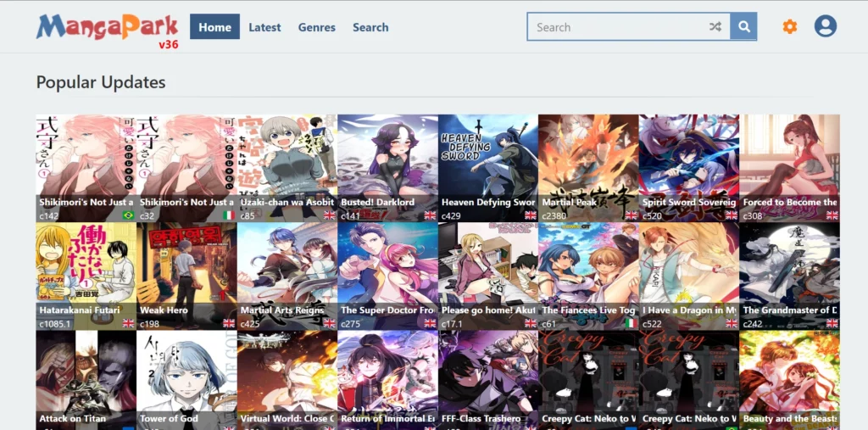The image size is (868, 430).
Task: Click UK flag on Martial Arts Reigns
Action: click(x=330, y=323)
